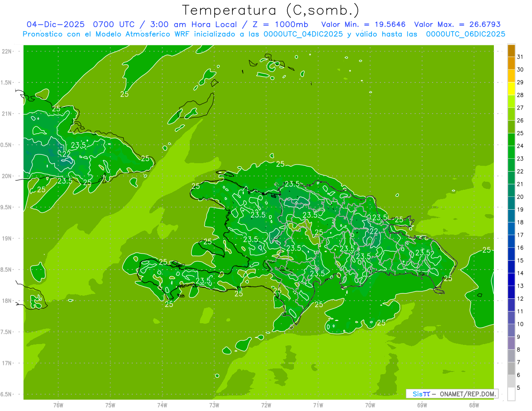Image resolution: width=532 pixels, height=411 pixels.
Task: Click the '20N' latitude label
Action: pos(8,176)
